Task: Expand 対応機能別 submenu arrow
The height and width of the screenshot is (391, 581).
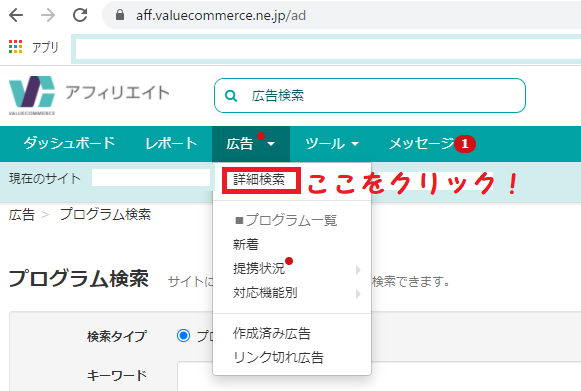Action: point(358,294)
